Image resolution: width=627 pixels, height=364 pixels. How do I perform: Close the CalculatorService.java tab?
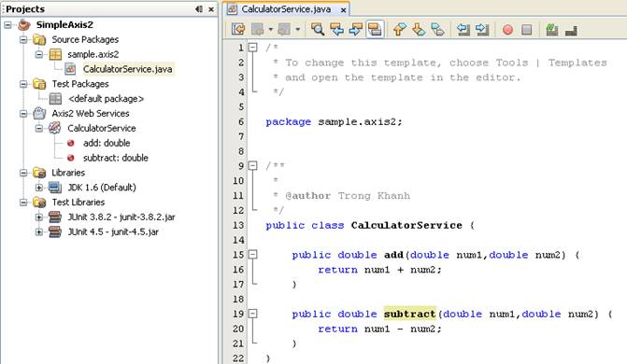pos(343,10)
